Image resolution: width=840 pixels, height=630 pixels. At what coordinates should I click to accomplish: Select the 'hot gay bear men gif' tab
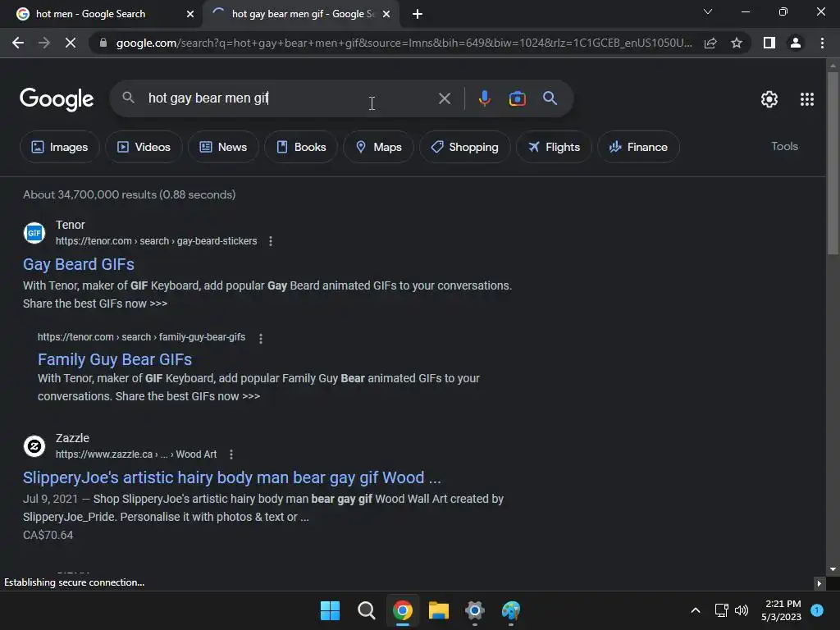(x=303, y=14)
